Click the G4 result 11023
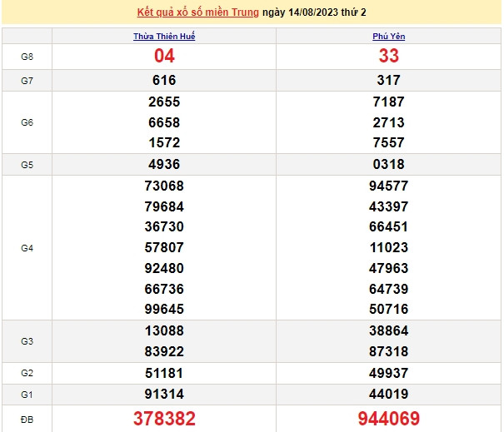The width and height of the screenshot is (504, 432). 389,248
